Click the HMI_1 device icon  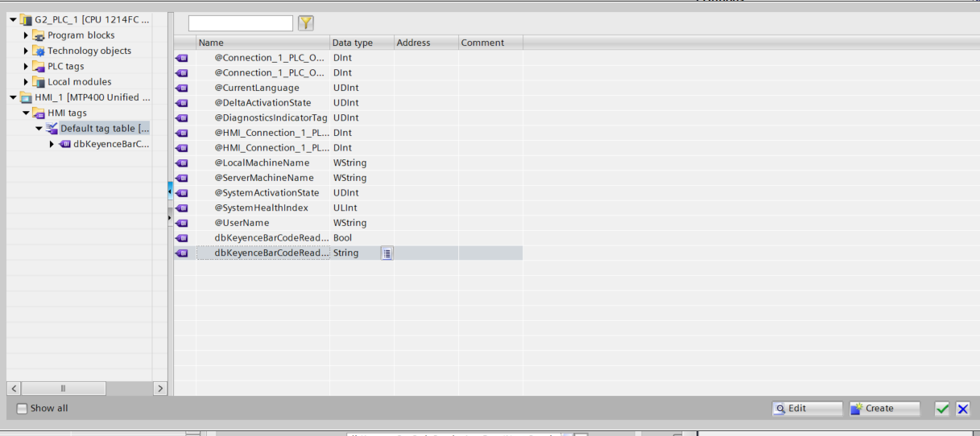[26, 97]
